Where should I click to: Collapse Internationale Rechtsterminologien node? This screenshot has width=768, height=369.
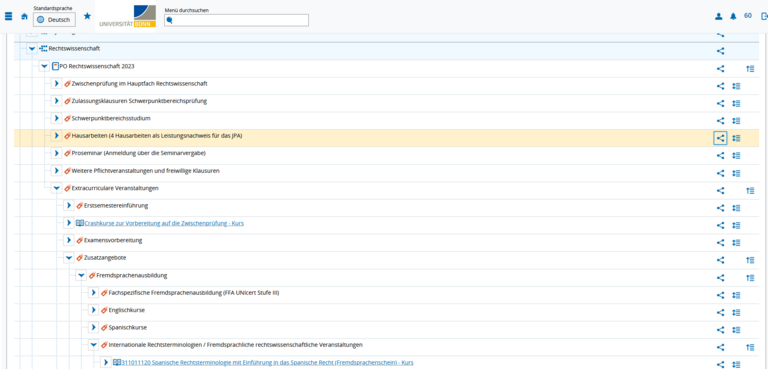94,345
